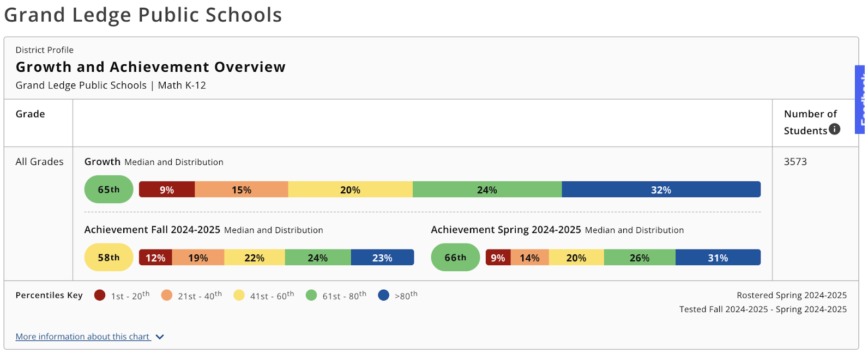Select the 32% blue growth bar segment
This screenshot has width=868, height=360.
[661, 190]
